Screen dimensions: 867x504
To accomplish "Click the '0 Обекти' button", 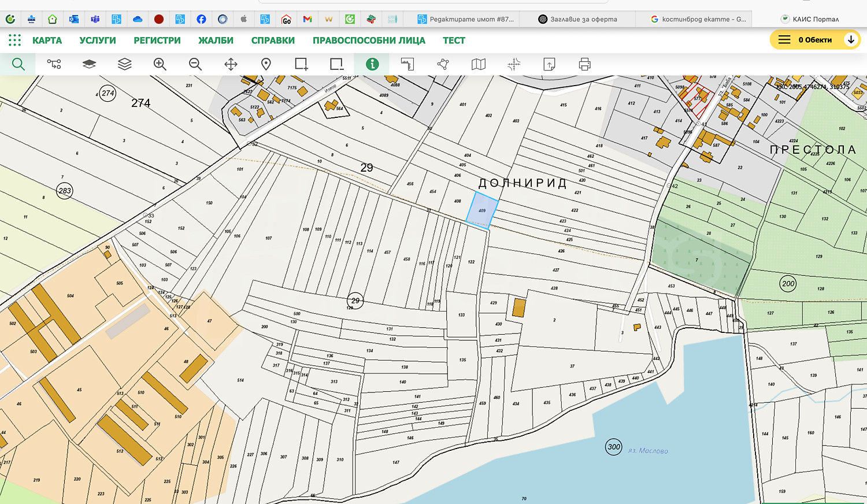I will 815,40.
